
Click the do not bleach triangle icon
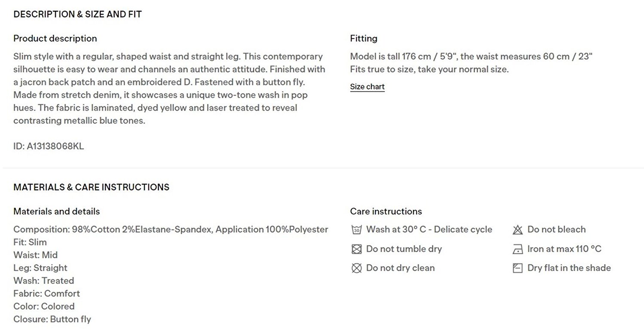pos(518,230)
